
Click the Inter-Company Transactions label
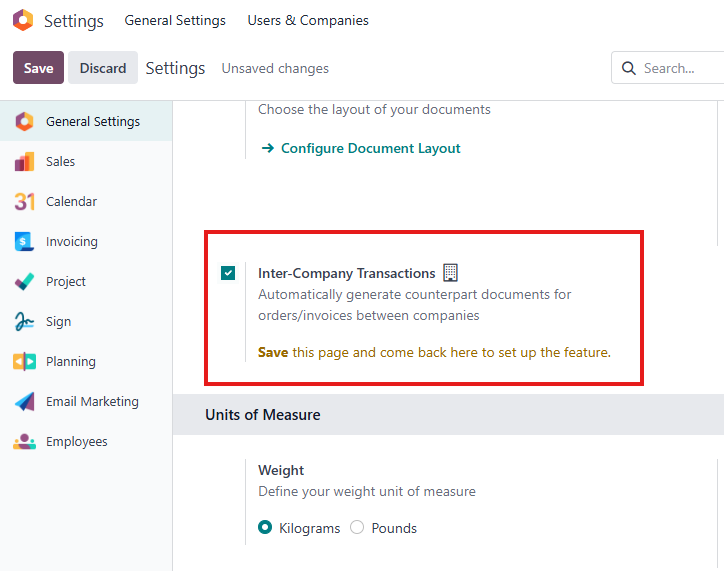click(346, 273)
